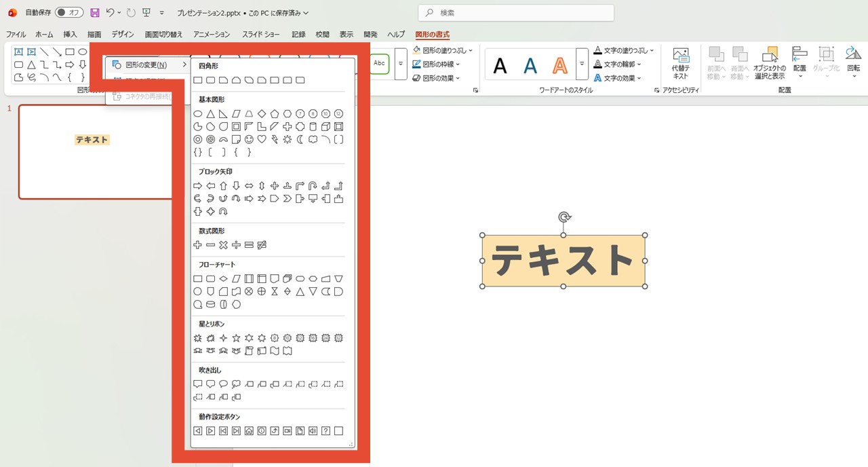
Task: Open the アニメーション ribbon tab
Action: (x=212, y=35)
